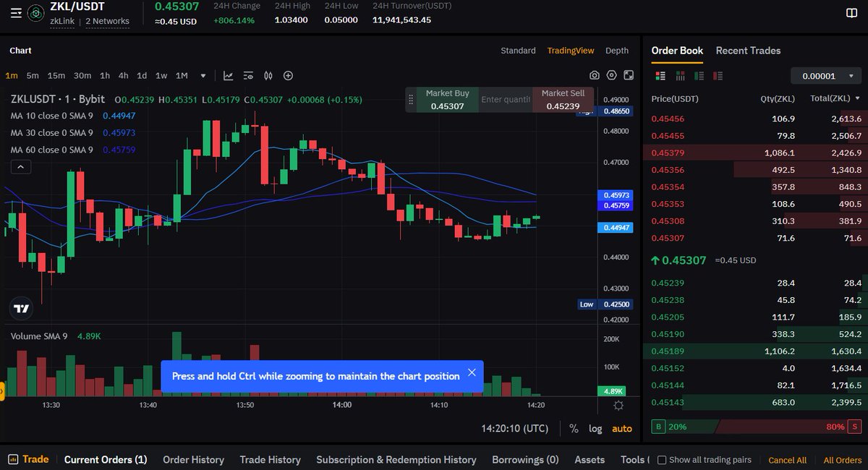The image size is (868, 470).
Task: Open the chart display settings eye icon
Action: 249,75
